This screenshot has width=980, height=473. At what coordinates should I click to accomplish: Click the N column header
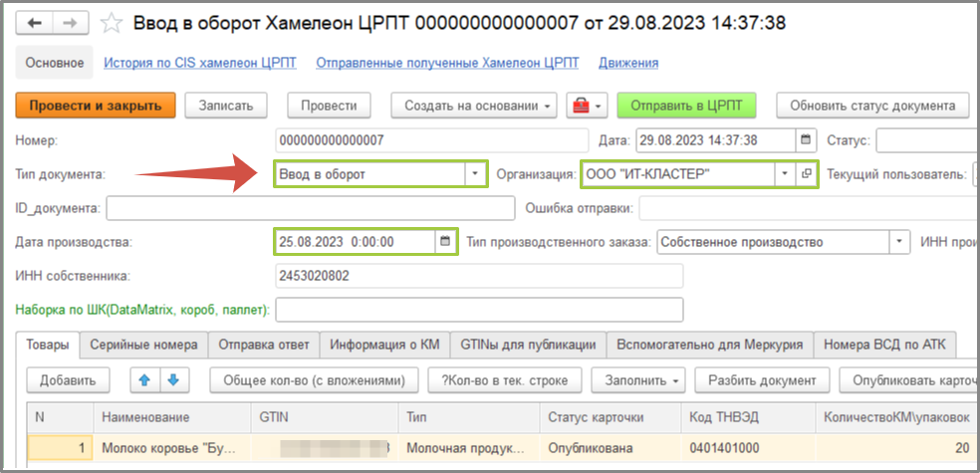[61, 417]
